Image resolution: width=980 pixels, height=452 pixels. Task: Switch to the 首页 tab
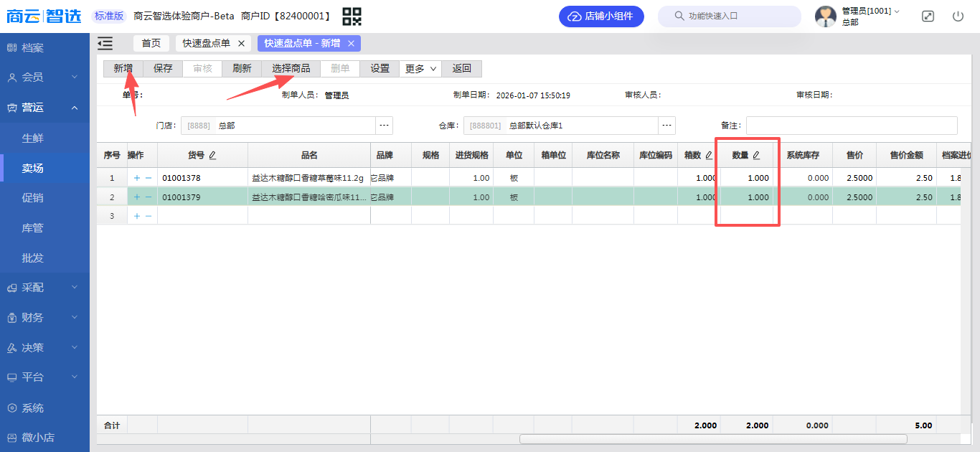(151, 44)
